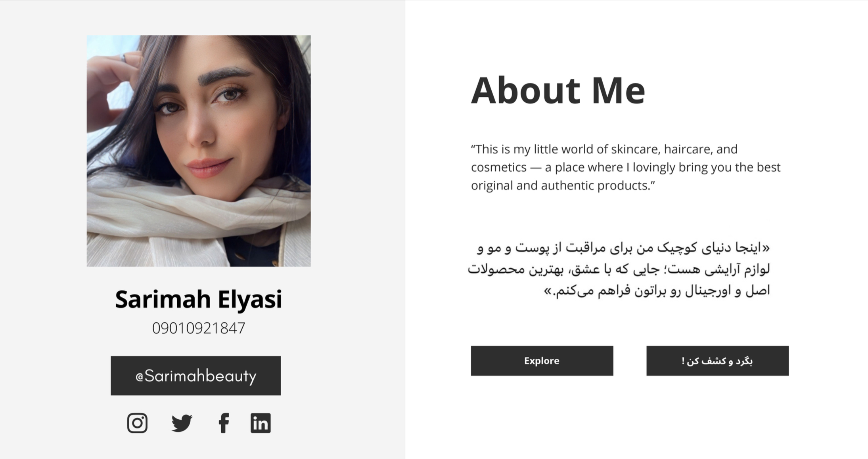Viewport: 868px width, 459px height.
Task: Click the "About Me" heading
Action: pos(558,90)
